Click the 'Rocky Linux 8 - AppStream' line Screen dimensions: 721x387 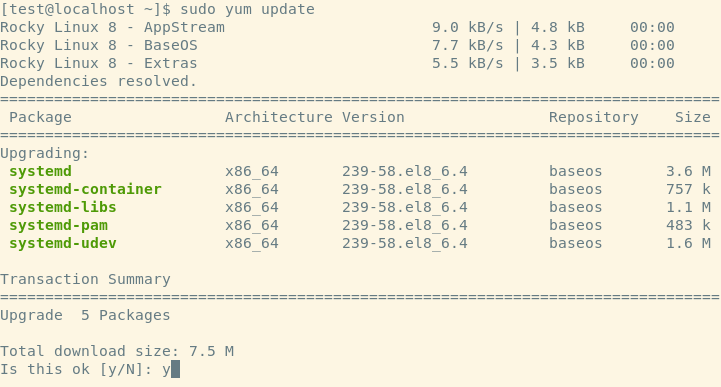pyautogui.click(x=338, y=27)
